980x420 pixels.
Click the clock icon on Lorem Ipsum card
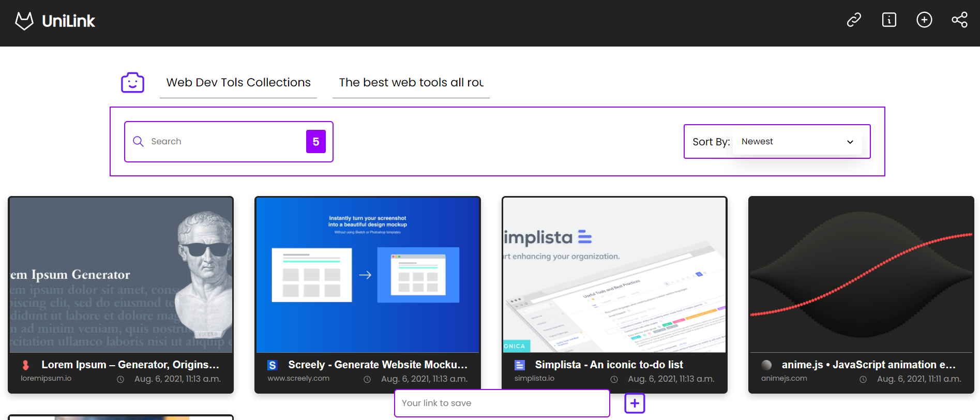[x=120, y=379]
